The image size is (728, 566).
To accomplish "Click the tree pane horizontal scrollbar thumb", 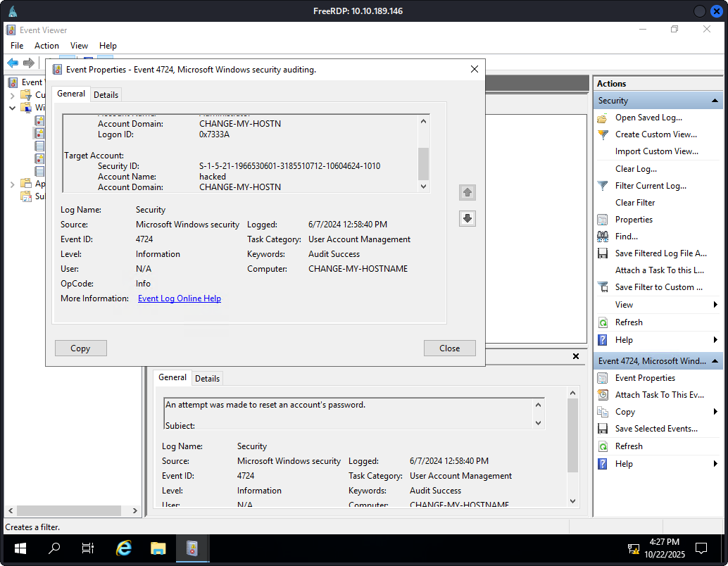I will pos(69,511).
